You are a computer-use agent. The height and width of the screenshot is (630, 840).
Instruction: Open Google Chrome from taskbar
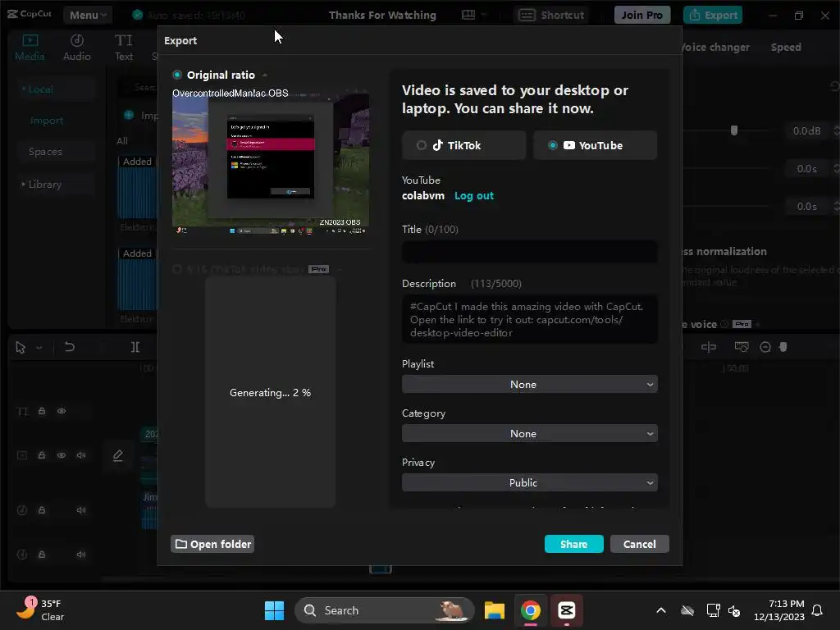pyautogui.click(x=531, y=610)
